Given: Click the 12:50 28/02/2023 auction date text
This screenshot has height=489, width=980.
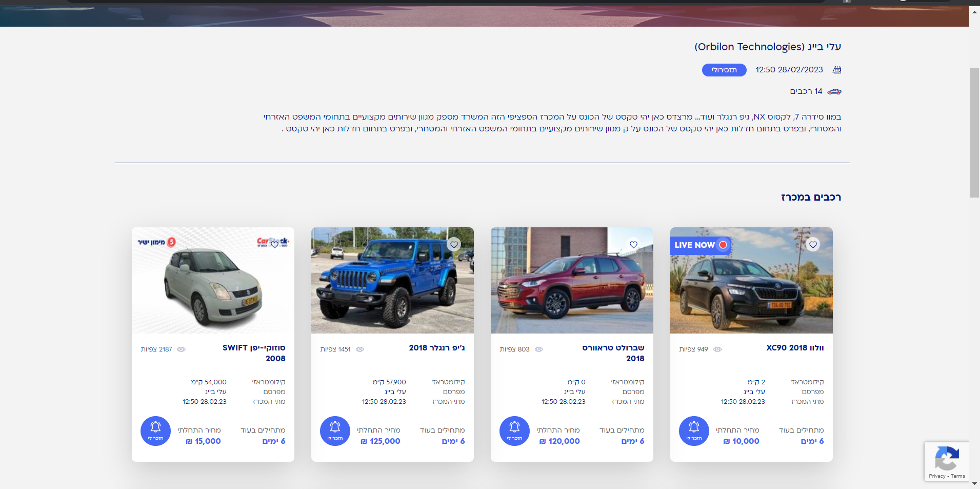Looking at the screenshot, I should pyautogui.click(x=789, y=70).
